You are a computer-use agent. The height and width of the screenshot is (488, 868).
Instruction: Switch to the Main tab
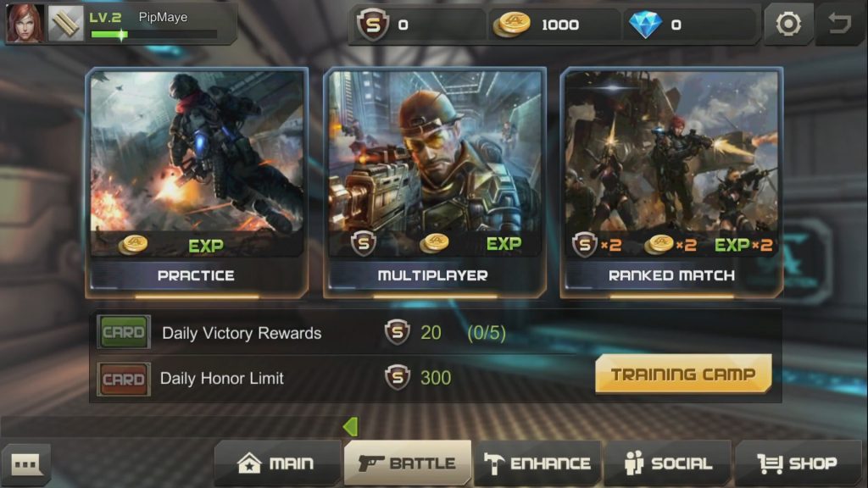277,463
